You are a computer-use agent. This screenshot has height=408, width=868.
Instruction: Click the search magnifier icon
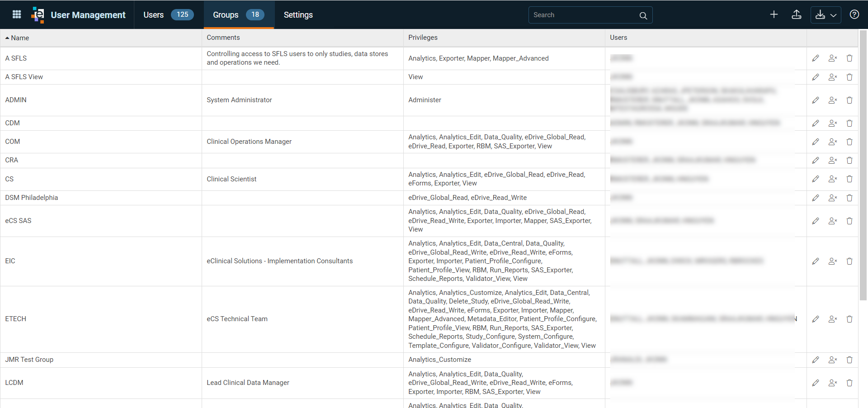click(x=643, y=15)
